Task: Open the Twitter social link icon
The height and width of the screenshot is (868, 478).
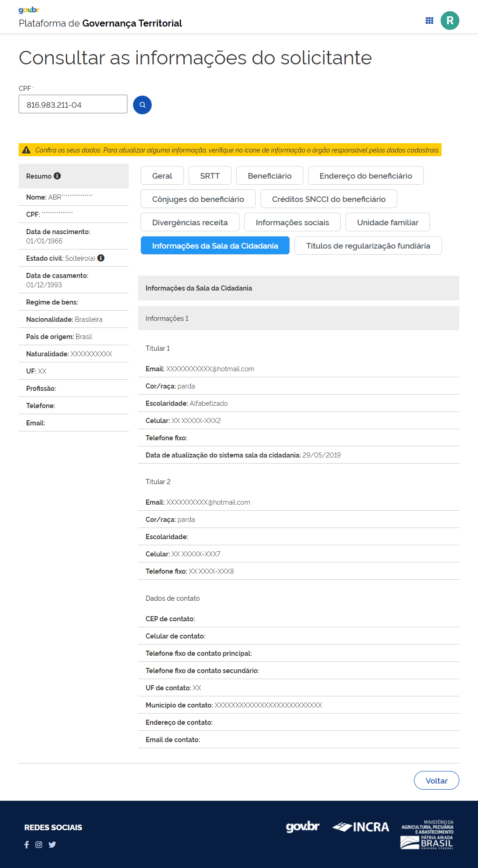Action: pyautogui.click(x=52, y=845)
